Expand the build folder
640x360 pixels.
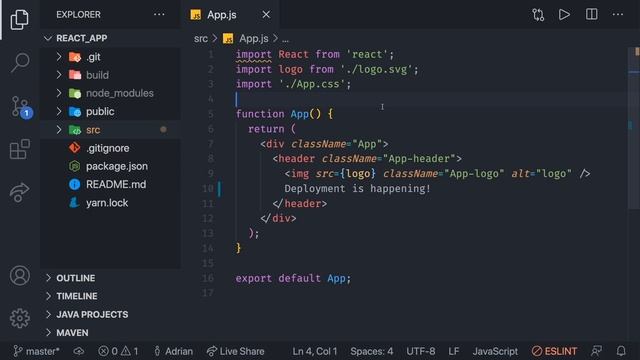click(59, 75)
